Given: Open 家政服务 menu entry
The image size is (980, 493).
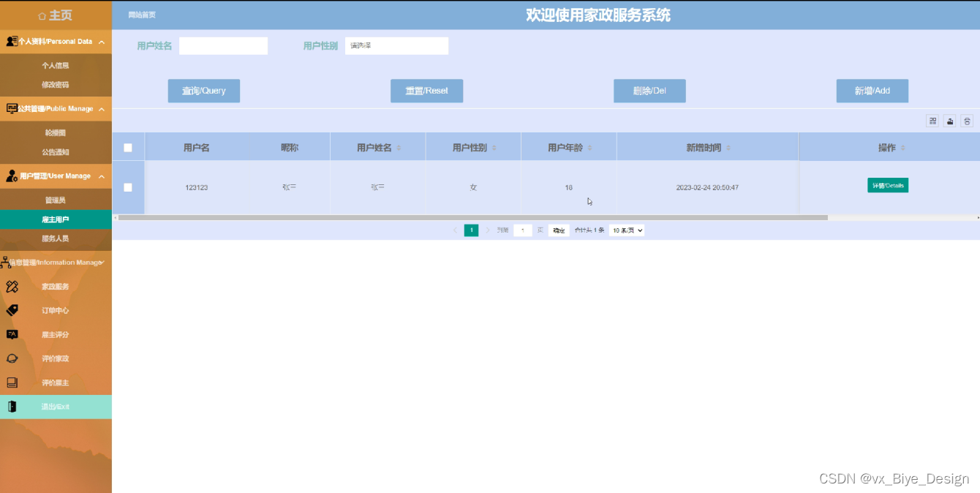Looking at the screenshot, I should [56, 287].
